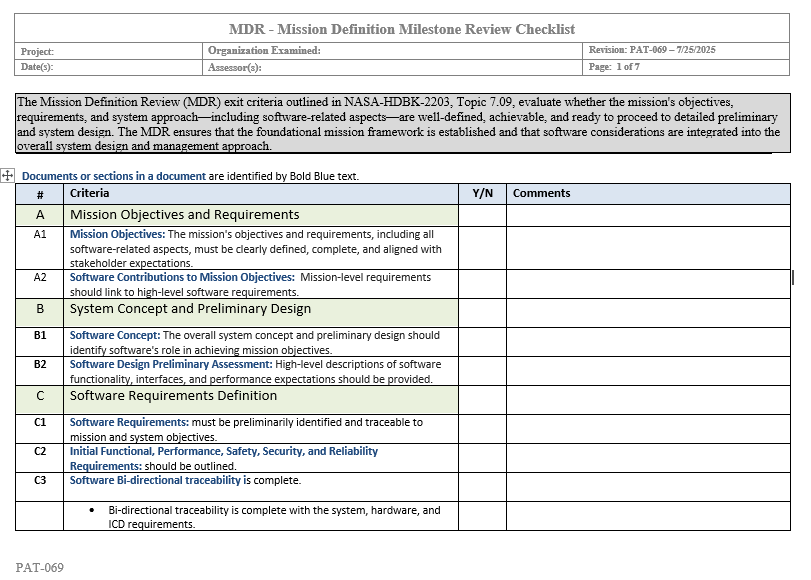Screen dimensions: 811x580
Task: Click the Comments cell for row C1
Action: coord(648,429)
